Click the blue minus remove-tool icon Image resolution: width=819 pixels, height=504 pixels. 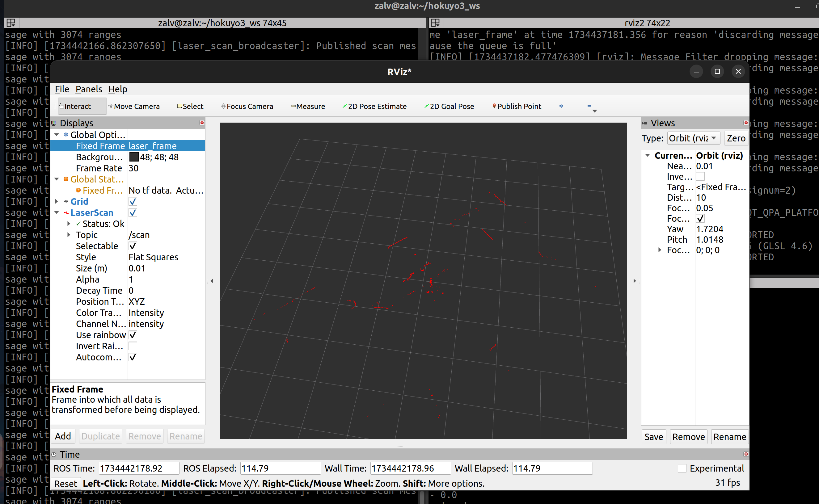(x=589, y=106)
